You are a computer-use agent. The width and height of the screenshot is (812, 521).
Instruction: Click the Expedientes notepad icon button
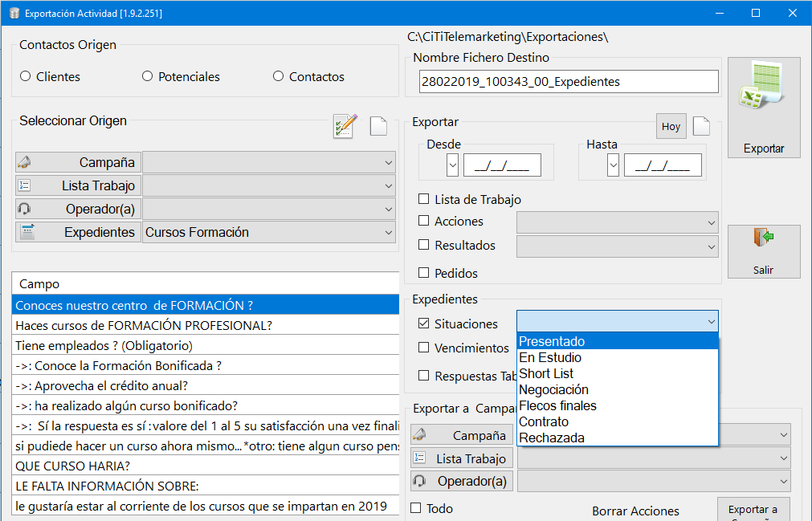point(78,232)
